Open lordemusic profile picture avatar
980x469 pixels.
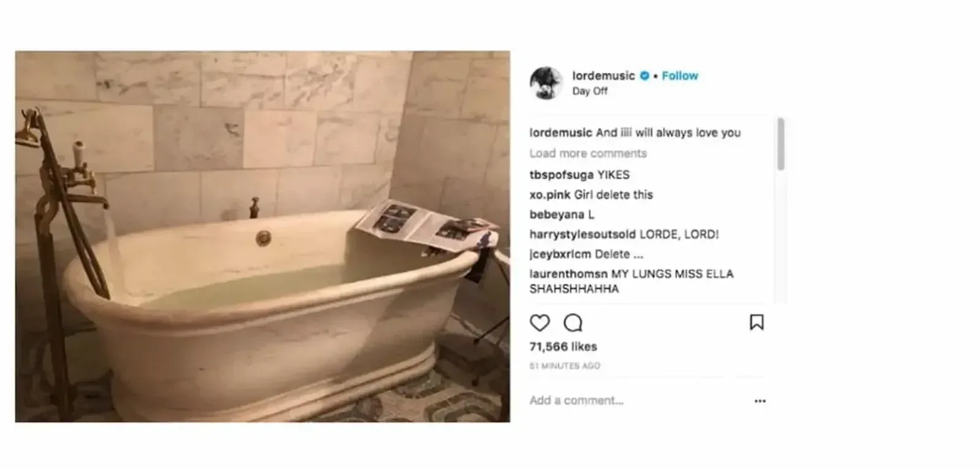(546, 83)
